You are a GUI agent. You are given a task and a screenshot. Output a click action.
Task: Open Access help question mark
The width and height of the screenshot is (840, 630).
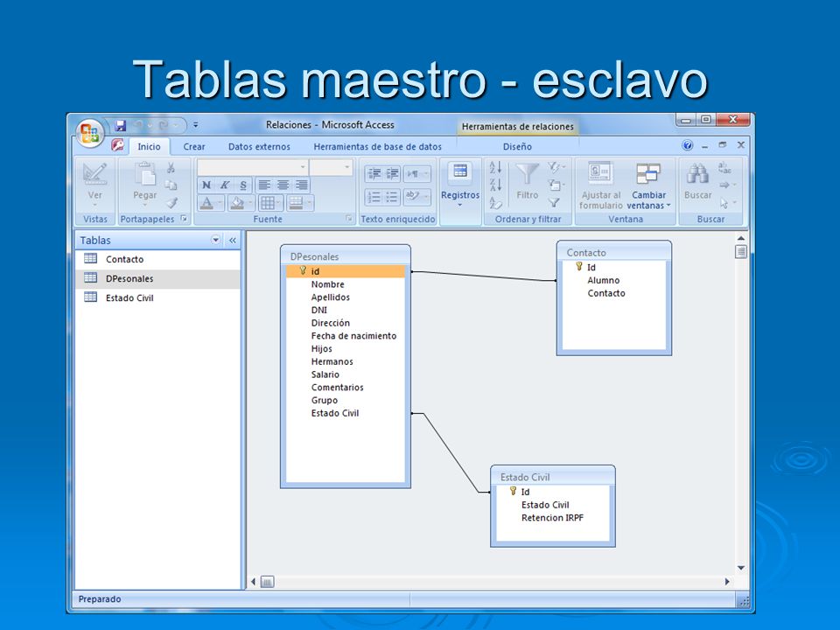point(688,145)
